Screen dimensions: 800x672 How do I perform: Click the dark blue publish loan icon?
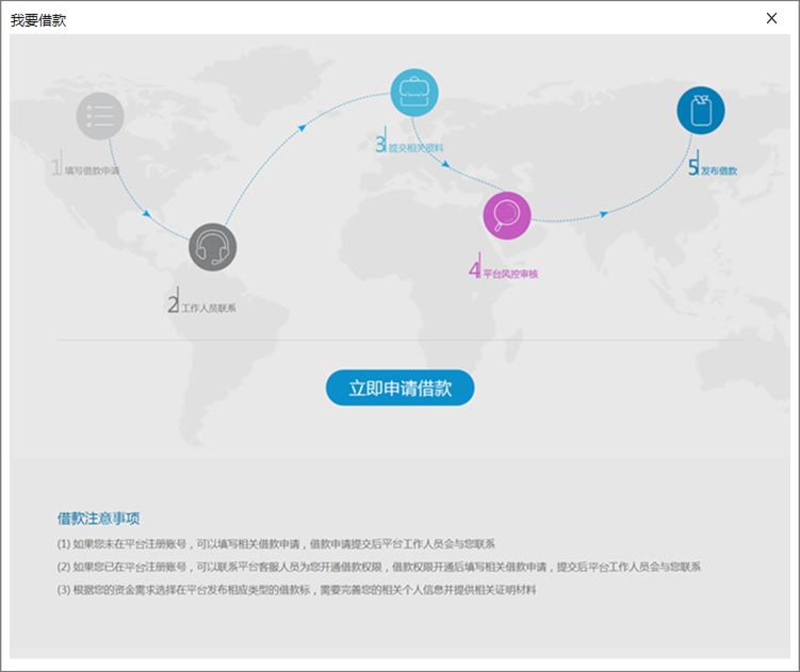click(700, 110)
